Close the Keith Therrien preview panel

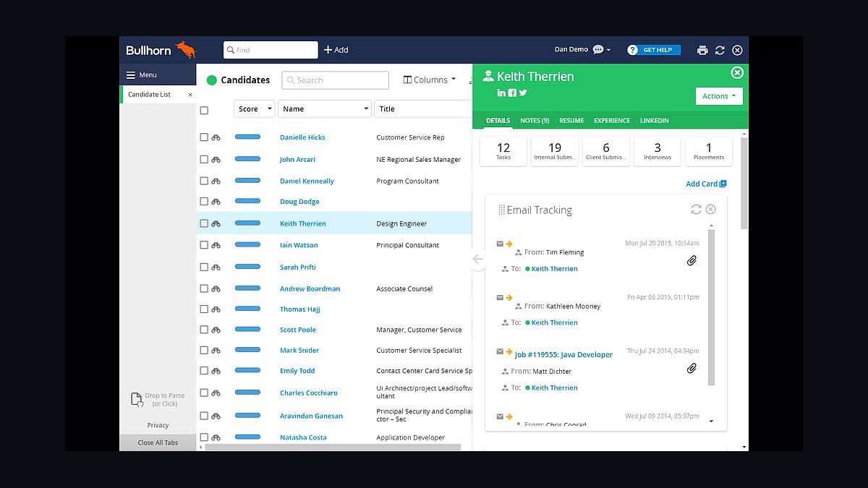click(x=737, y=72)
